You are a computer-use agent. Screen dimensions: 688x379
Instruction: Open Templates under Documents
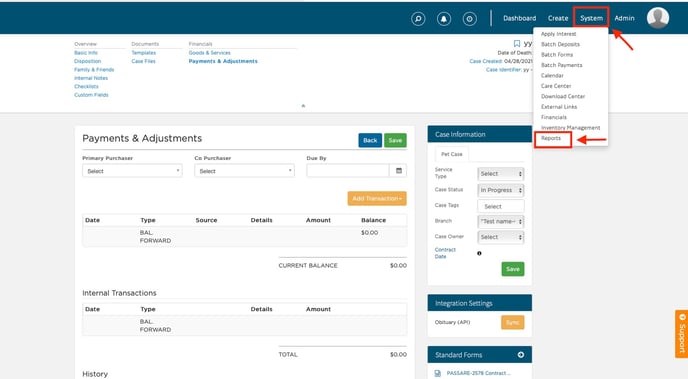[x=143, y=53]
